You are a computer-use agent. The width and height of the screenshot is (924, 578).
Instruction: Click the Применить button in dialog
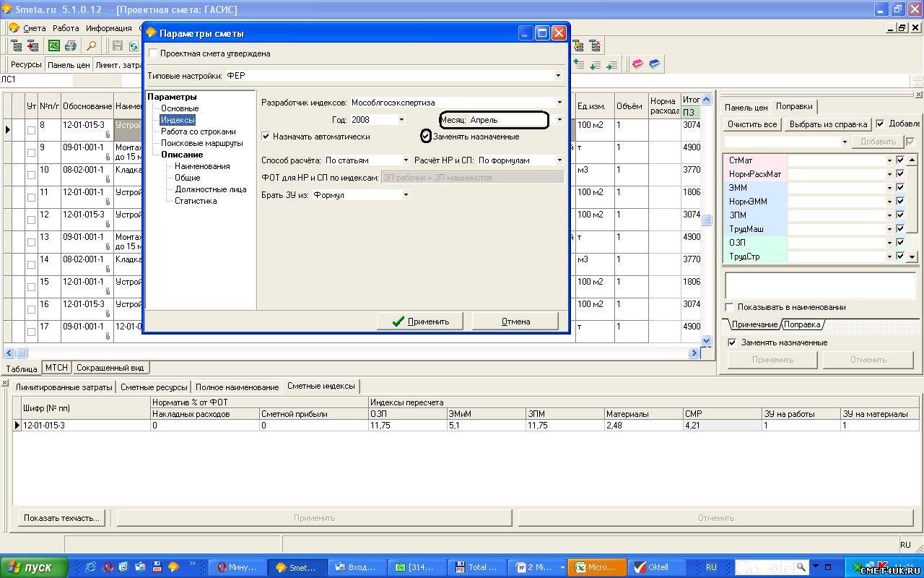click(420, 322)
